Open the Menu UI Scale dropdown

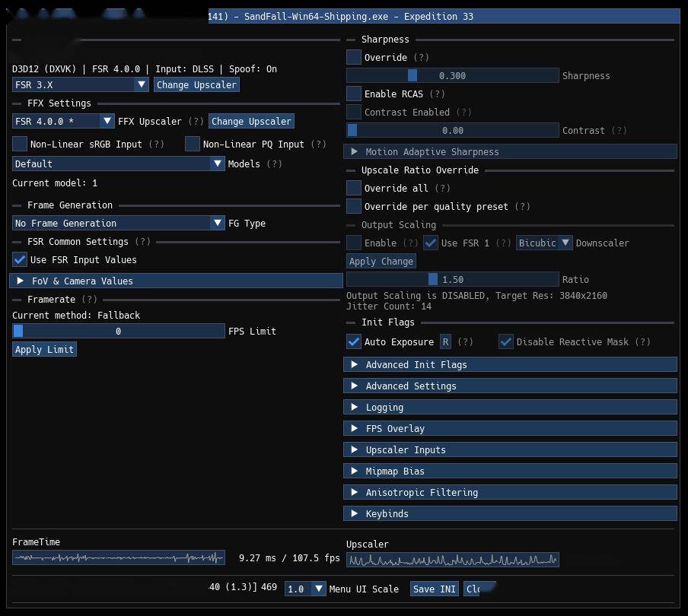click(305, 589)
